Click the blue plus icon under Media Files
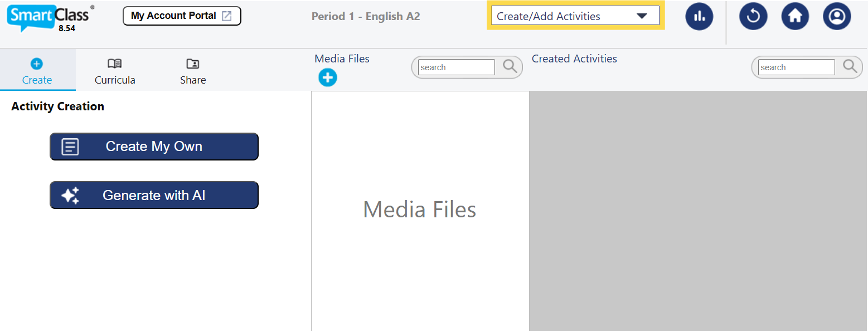The image size is (868, 331). pyautogui.click(x=327, y=77)
